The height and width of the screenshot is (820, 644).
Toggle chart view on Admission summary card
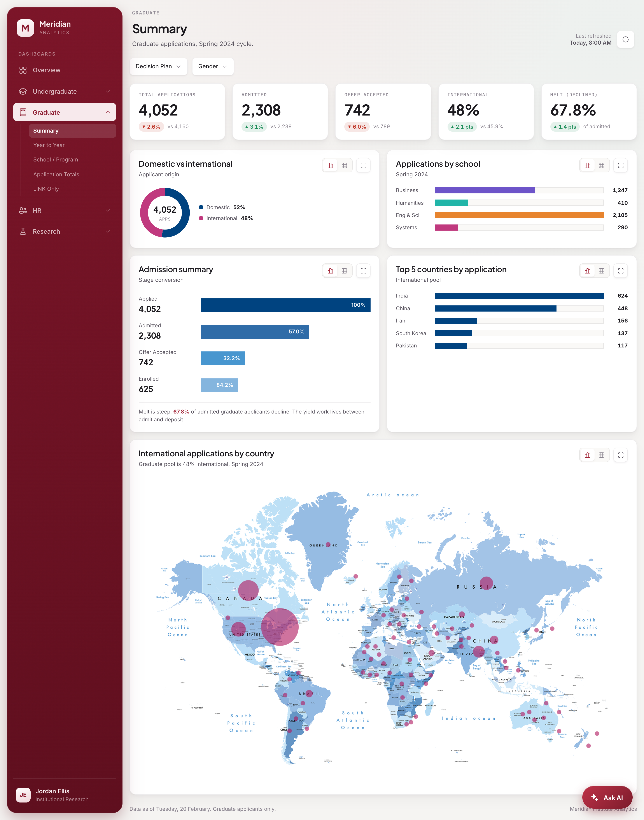330,271
